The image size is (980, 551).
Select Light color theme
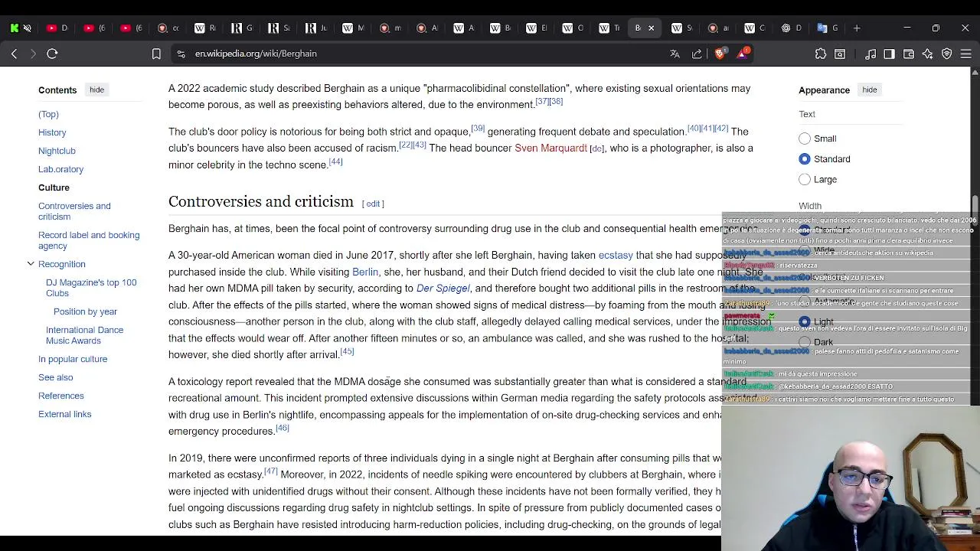[805, 322]
